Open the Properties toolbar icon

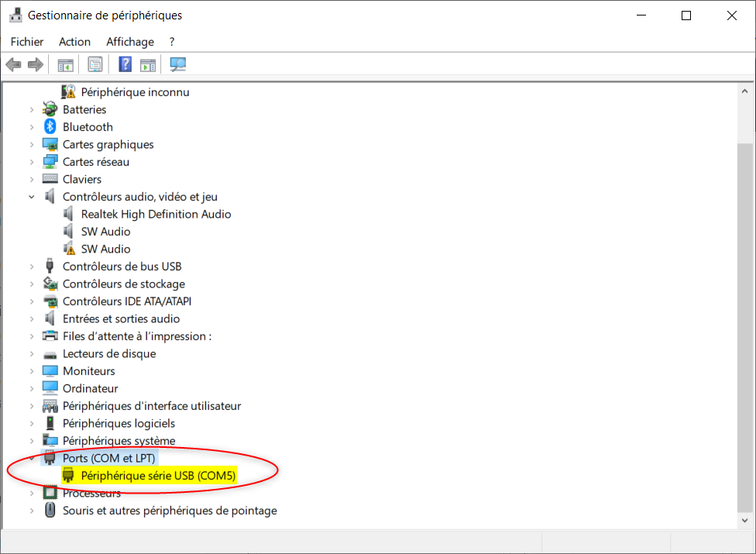coord(94,65)
